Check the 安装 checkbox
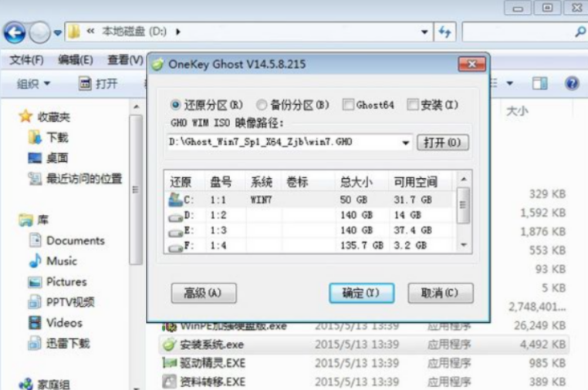The width and height of the screenshot is (588, 390). (413, 105)
